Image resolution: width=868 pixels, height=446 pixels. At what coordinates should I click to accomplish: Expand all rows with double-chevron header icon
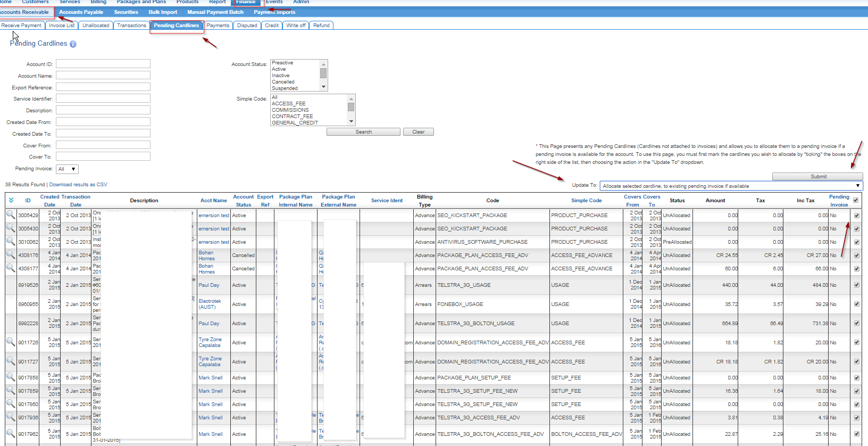pyautogui.click(x=11, y=200)
